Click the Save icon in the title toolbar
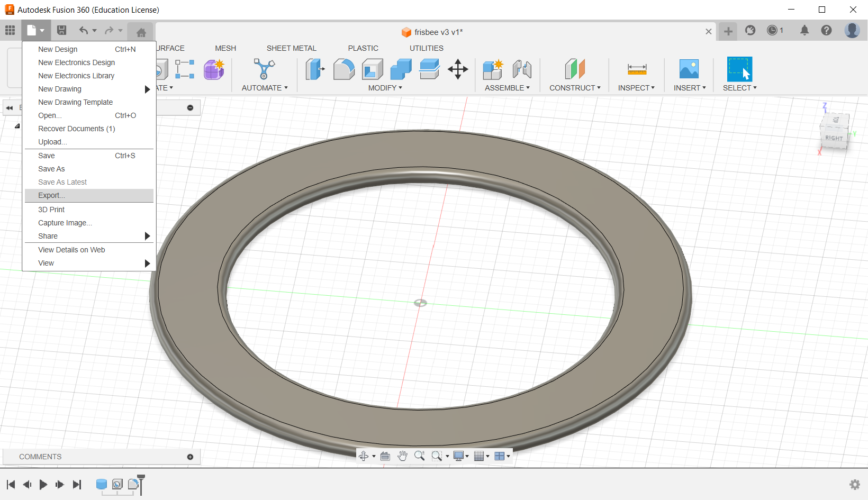 (62, 31)
